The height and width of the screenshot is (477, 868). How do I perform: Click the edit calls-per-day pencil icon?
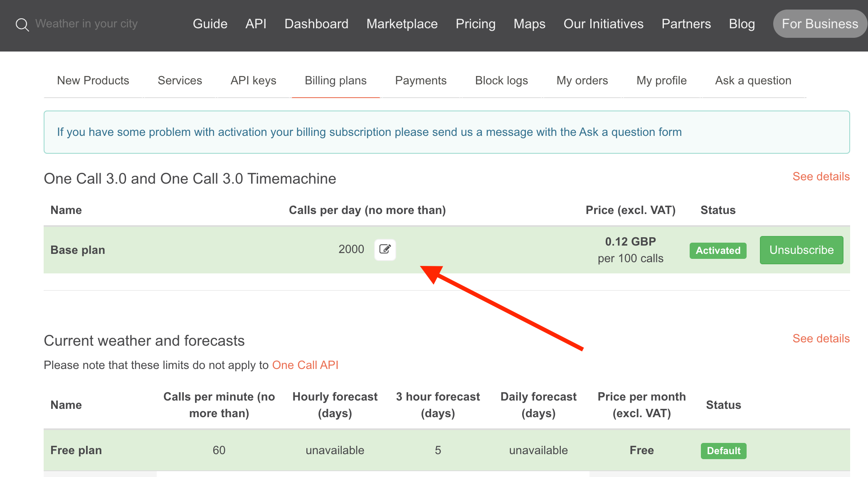[385, 249]
